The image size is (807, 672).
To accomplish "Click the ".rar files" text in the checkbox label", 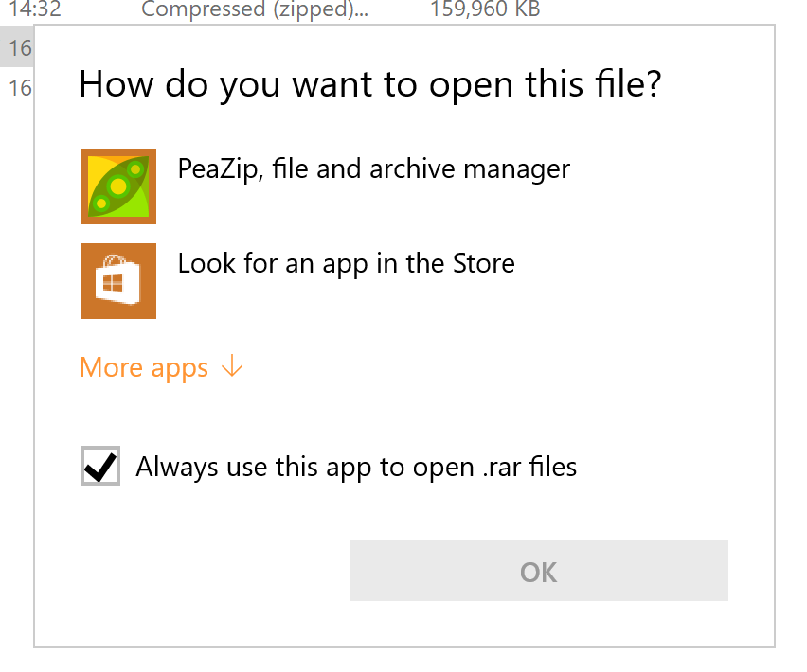I will pyautogui.click(x=529, y=467).
